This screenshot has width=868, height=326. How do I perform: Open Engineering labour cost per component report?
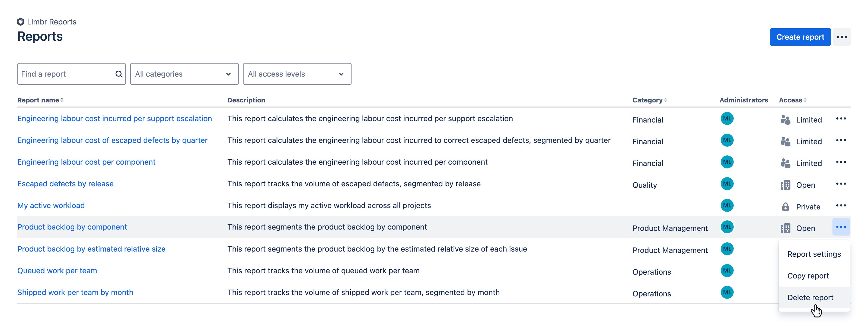coord(86,162)
